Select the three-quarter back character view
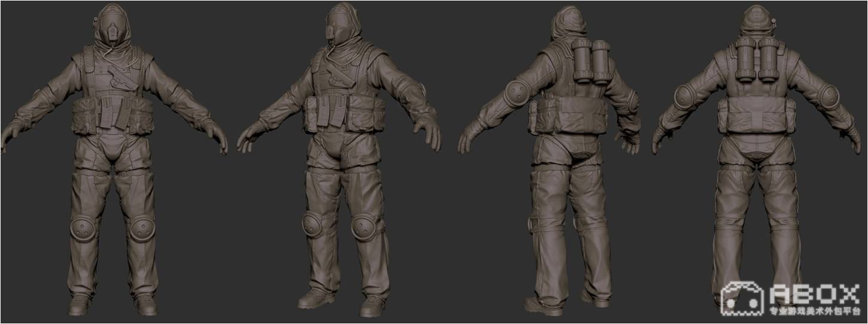 pos(549,162)
